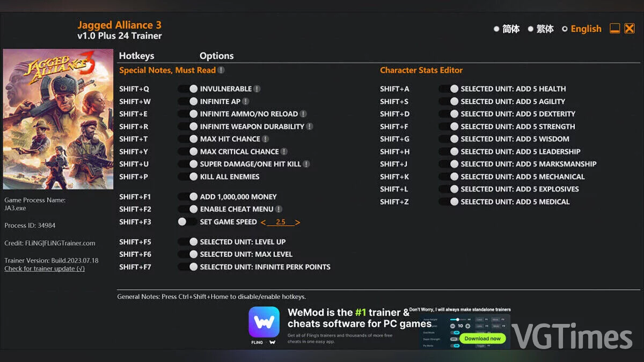Click the game speed value field
Viewport: 644px width, 362px height.
[x=280, y=222]
